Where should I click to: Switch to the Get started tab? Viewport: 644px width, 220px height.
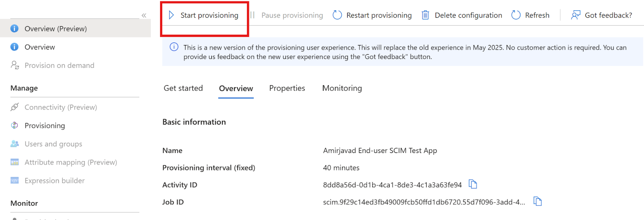tap(183, 88)
